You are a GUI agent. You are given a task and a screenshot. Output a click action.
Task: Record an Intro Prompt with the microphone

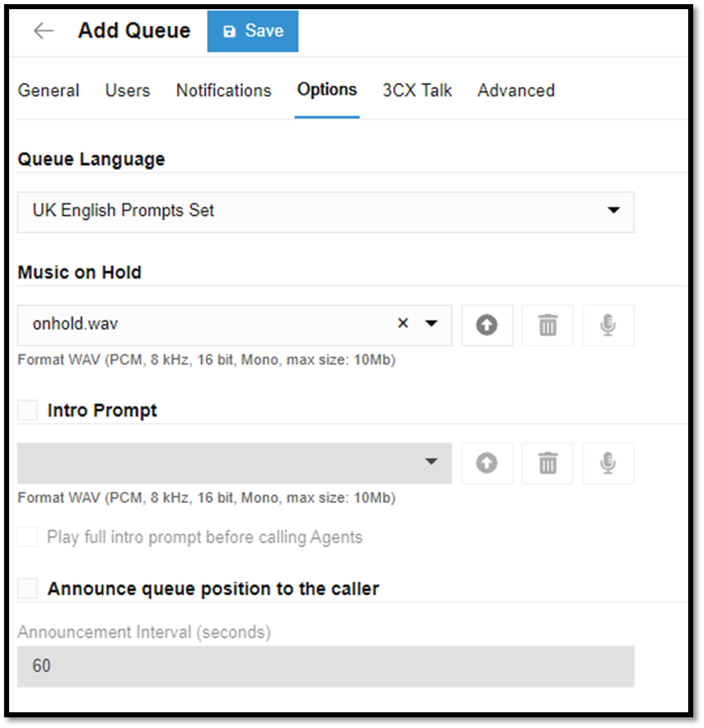(608, 463)
